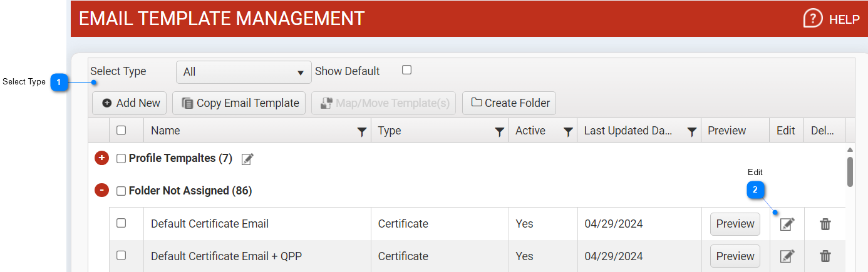868x272 pixels.
Task: Enable the Show Default checkbox
Action: (x=406, y=70)
